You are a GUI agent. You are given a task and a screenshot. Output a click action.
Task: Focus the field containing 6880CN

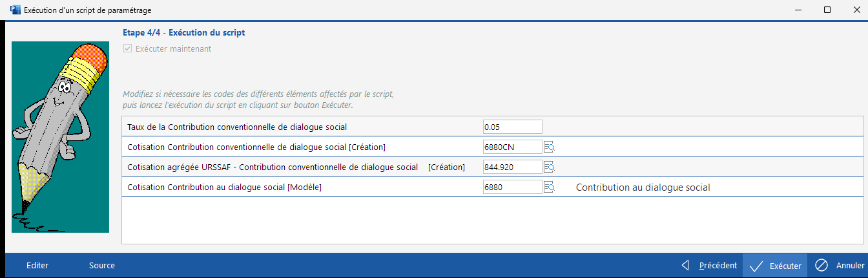pos(512,147)
